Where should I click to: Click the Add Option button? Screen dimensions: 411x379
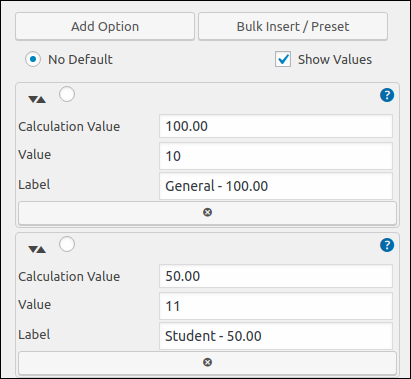click(x=105, y=26)
